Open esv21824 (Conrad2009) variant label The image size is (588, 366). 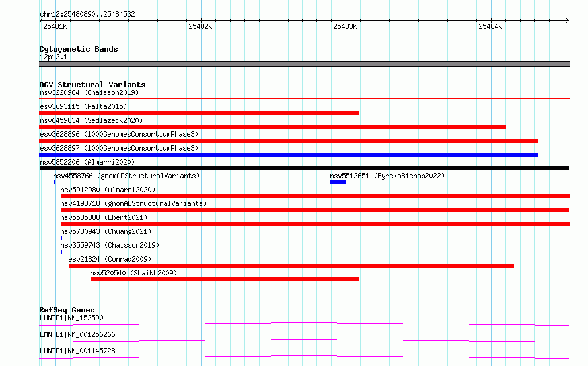(110, 259)
